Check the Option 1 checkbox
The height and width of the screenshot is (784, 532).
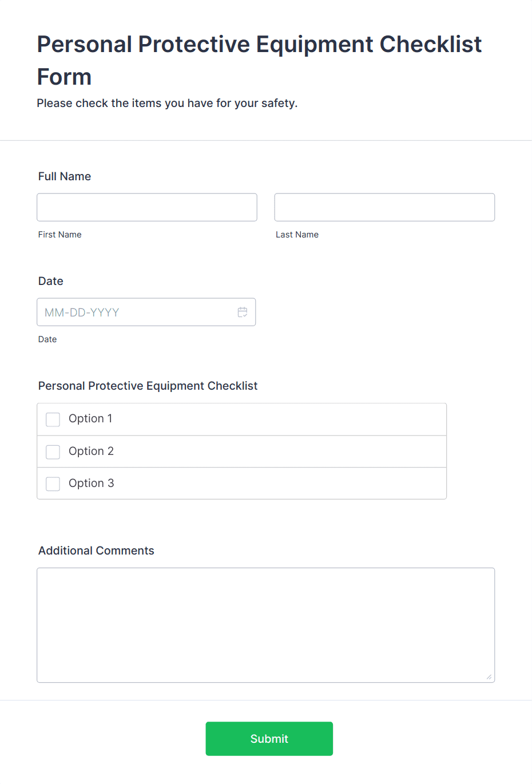click(x=53, y=419)
